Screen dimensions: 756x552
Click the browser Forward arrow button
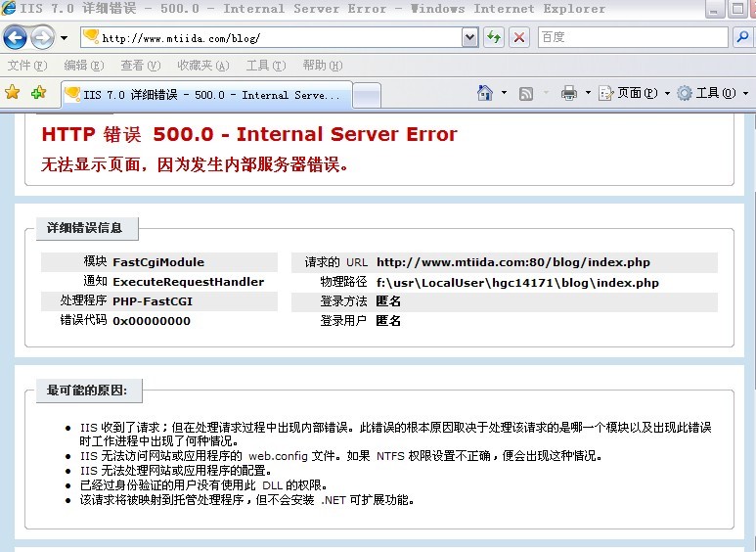pos(42,37)
